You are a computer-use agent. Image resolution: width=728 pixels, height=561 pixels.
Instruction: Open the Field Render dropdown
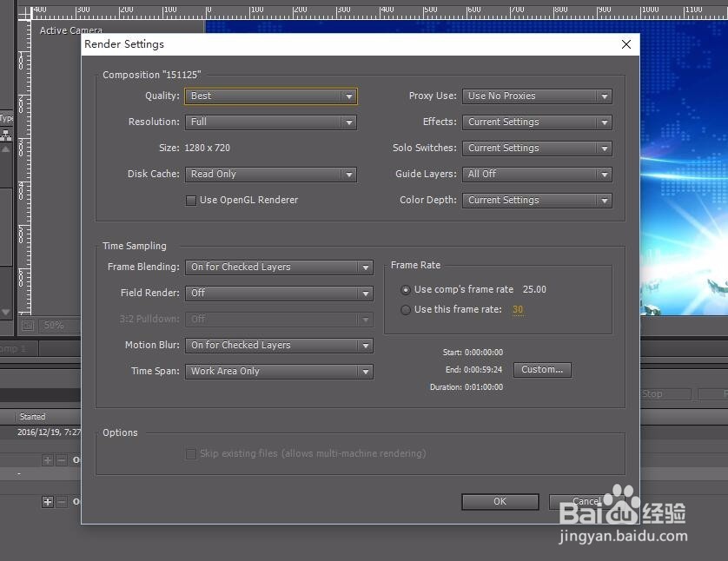click(279, 293)
